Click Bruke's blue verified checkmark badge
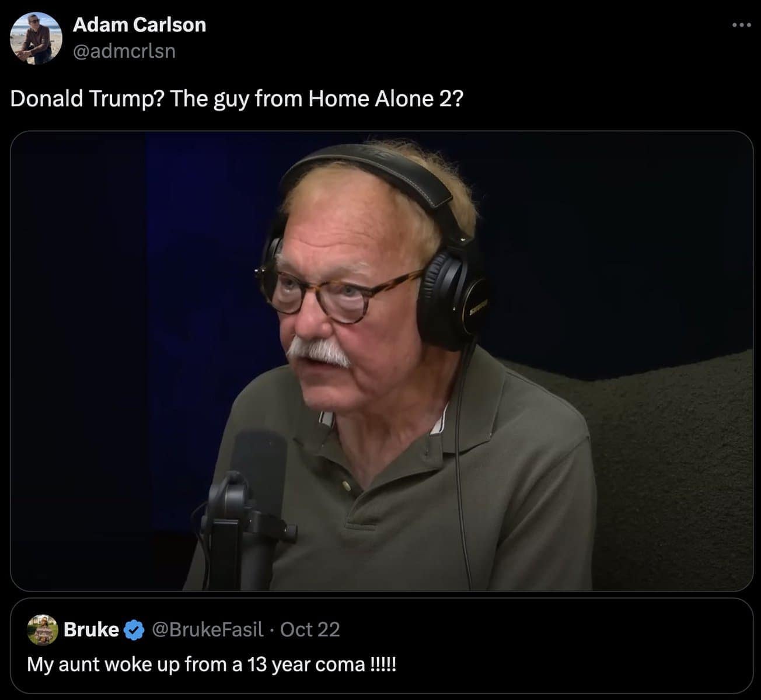761x700 pixels. point(134,630)
